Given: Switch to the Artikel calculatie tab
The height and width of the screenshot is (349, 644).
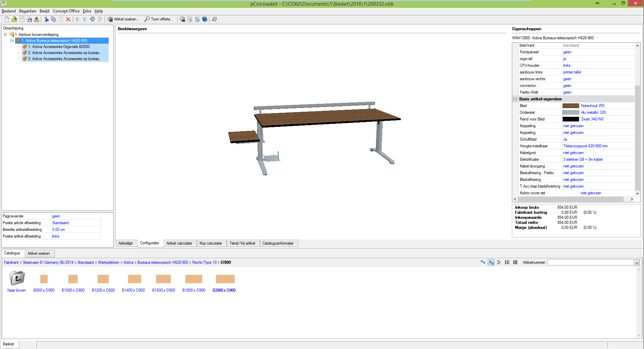Looking at the screenshot, I should pos(179,243).
